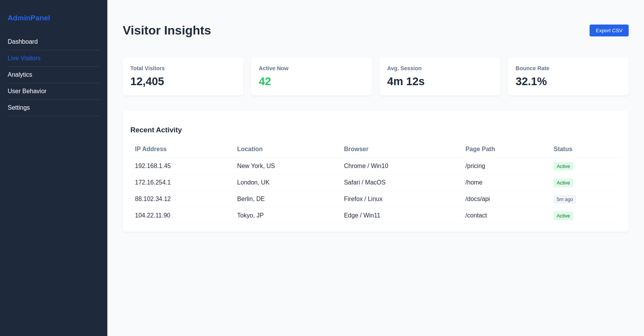Image resolution: width=644 pixels, height=336 pixels.
Task: Open the /pricing page path link
Action: click(475, 166)
